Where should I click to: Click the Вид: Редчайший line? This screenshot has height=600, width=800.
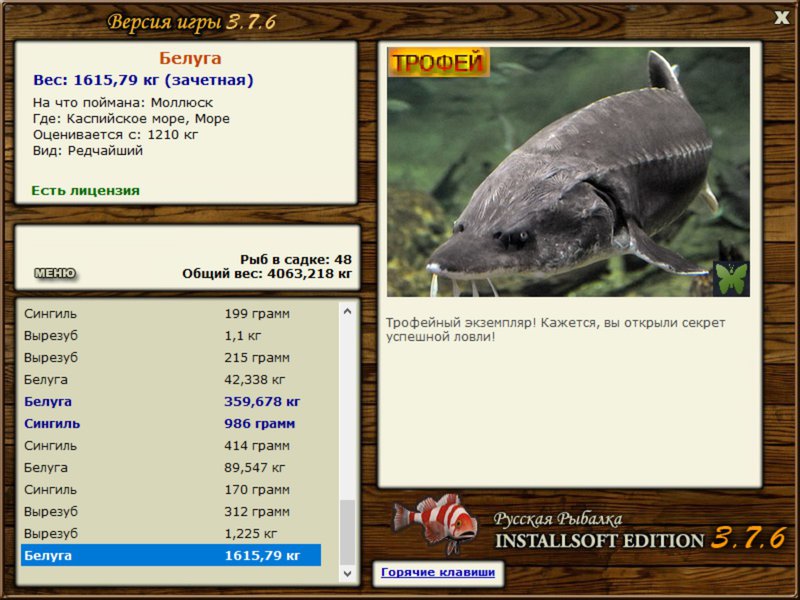coord(88,151)
